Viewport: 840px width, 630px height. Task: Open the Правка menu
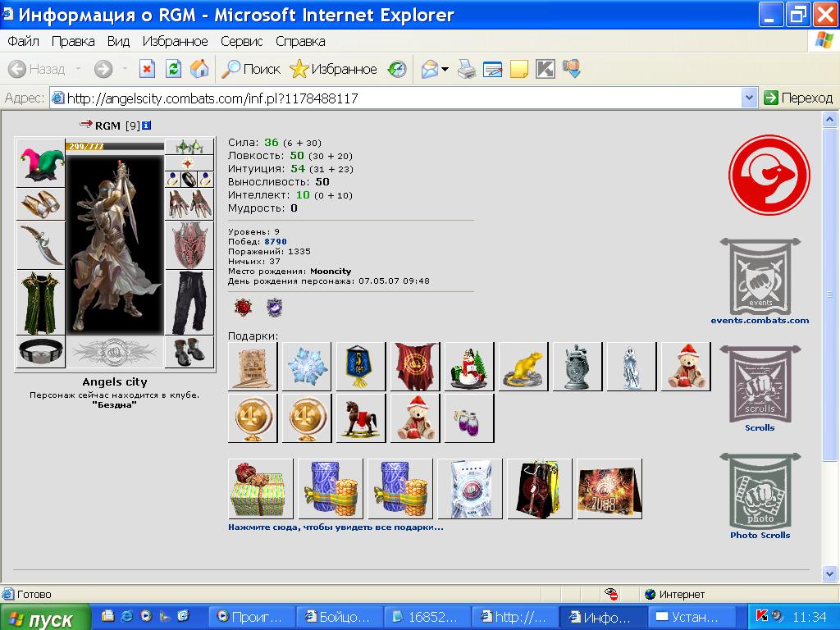[73, 41]
